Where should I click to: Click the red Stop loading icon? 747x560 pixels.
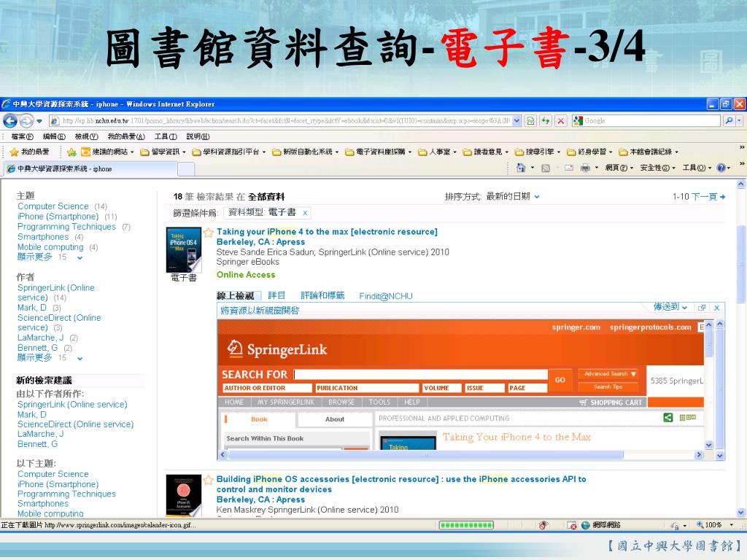click(x=561, y=121)
